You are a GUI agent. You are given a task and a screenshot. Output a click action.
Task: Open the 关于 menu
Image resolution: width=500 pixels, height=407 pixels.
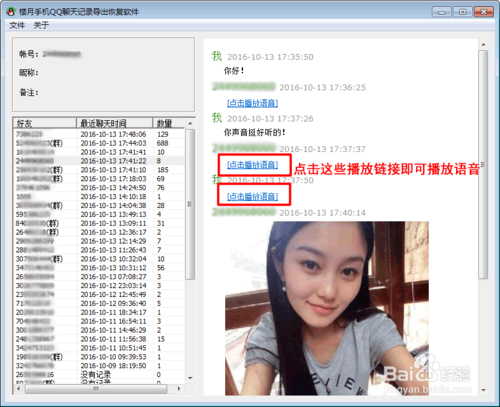click(41, 25)
